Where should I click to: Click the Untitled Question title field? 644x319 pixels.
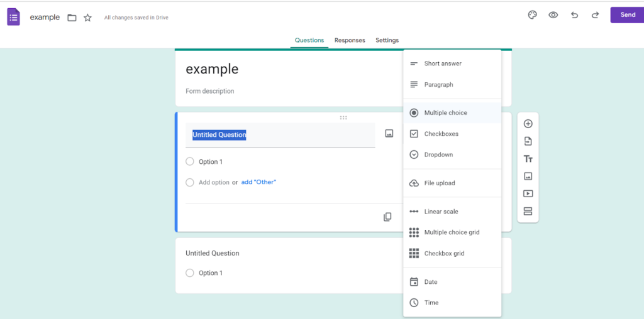coord(280,135)
